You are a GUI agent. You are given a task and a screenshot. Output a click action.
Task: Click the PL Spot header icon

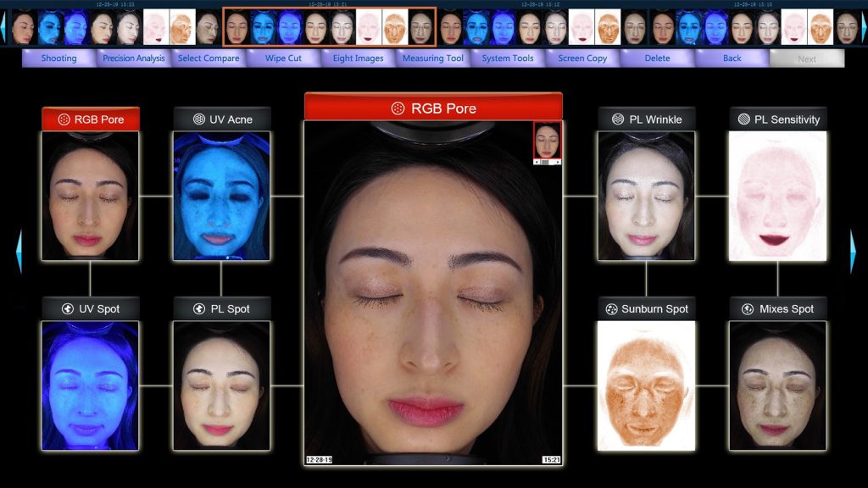pos(199,309)
